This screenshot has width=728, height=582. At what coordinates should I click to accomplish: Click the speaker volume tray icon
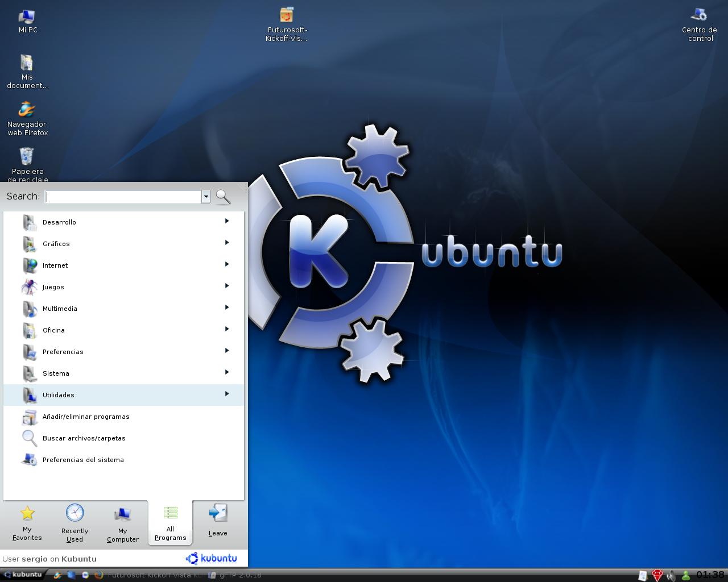[x=672, y=575]
